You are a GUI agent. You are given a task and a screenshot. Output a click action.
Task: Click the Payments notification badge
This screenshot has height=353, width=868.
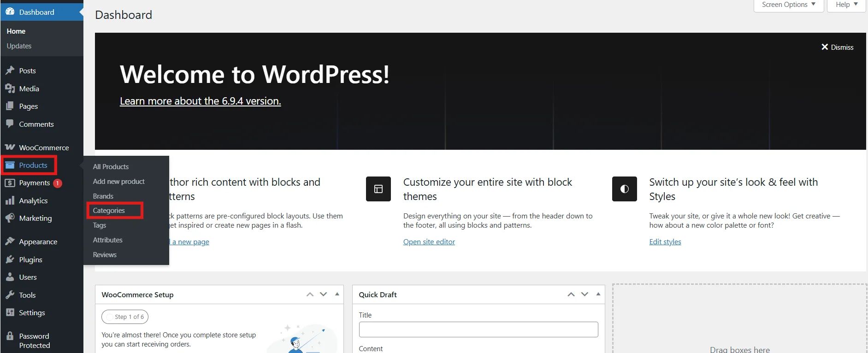click(58, 183)
